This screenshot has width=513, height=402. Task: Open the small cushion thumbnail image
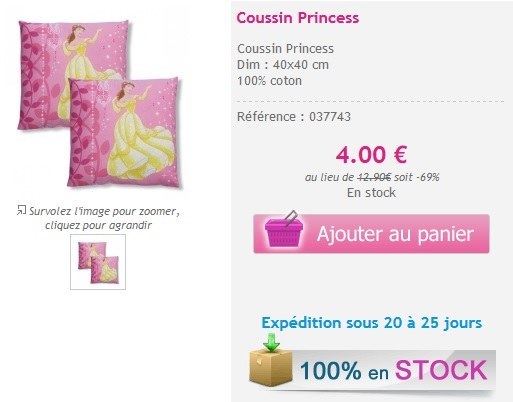click(x=98, y=262)
